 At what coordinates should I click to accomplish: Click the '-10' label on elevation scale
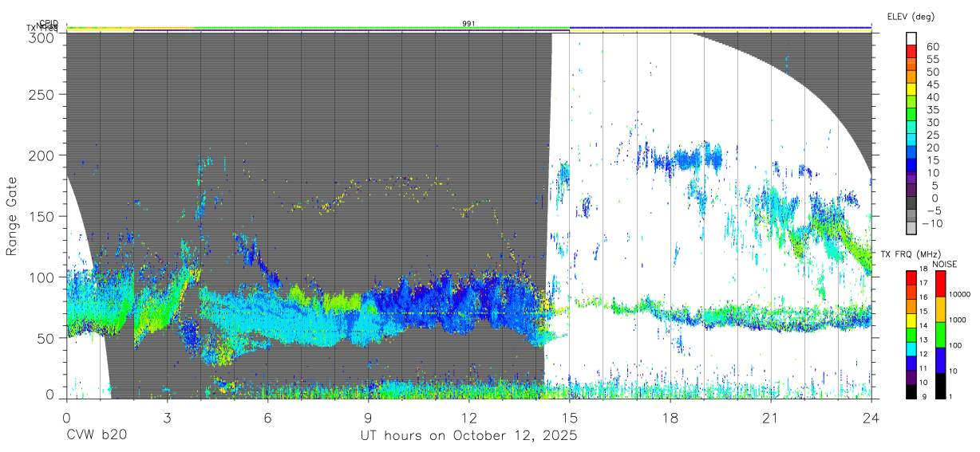click(x=932, y=224)
